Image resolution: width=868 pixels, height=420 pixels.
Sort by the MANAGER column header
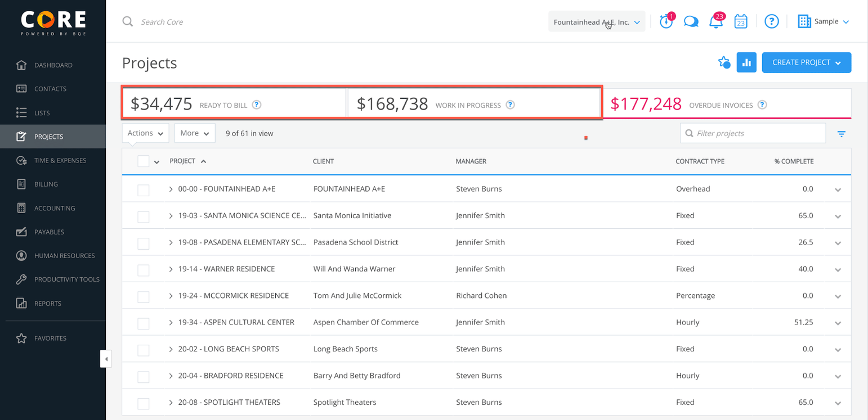pos(471,161)
